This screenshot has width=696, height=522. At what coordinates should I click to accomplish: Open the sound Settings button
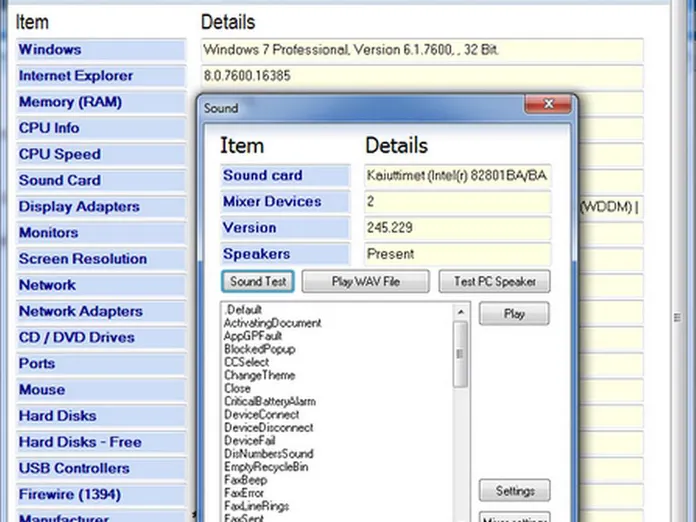point(514,491)
